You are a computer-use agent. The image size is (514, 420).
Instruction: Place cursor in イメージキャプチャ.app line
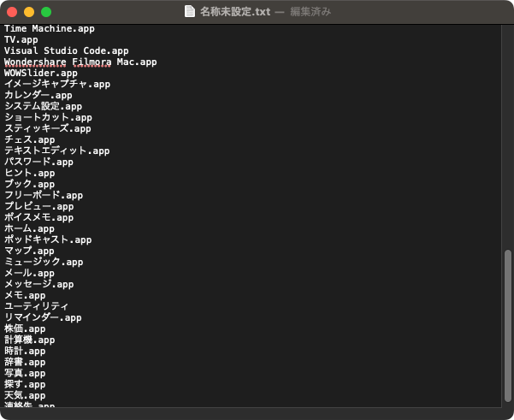coord(57,84)
